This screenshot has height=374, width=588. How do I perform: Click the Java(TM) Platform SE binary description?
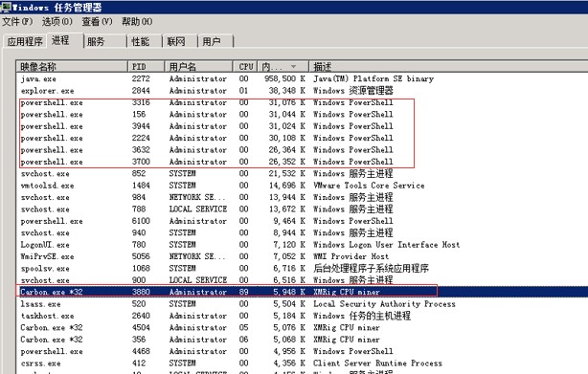(x=373, y=79)
